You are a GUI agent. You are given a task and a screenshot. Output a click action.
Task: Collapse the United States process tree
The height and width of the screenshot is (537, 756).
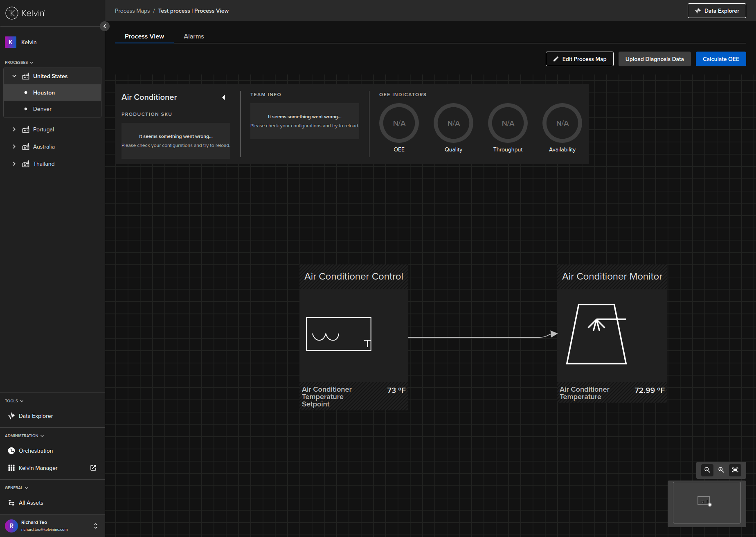[x=14, y=76]
